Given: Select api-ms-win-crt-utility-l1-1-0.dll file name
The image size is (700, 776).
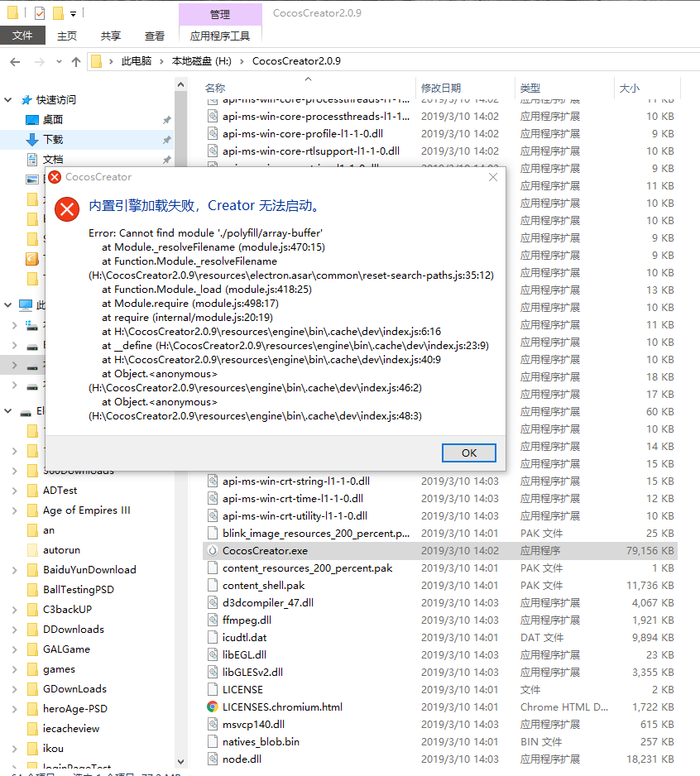Looking at the screenshot, I should click(295, 515).
